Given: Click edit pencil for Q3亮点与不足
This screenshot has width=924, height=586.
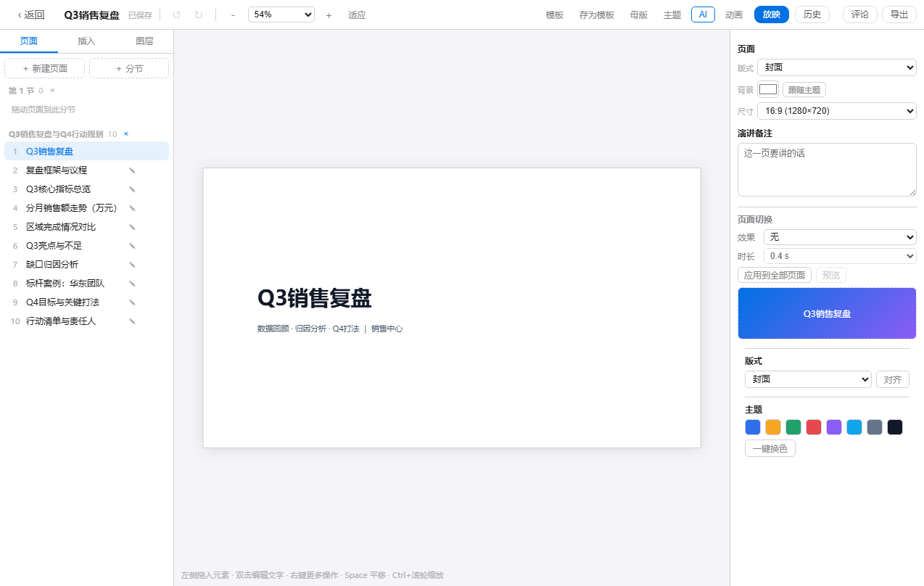Looking at the screenshot, I should click(132, 246).
